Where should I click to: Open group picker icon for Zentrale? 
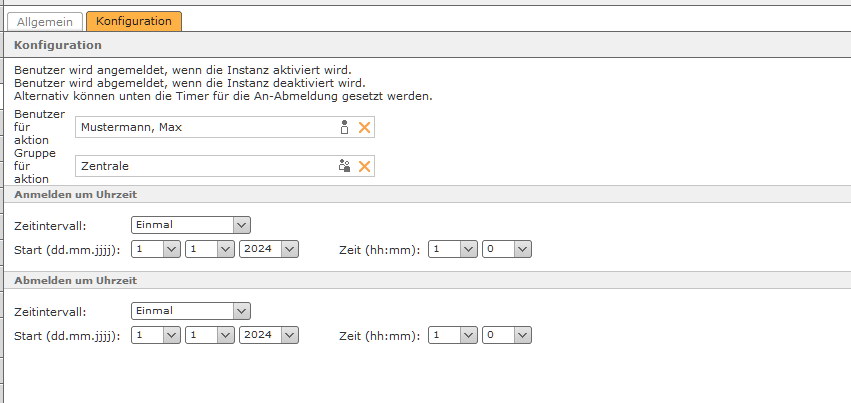pos(344,167)
